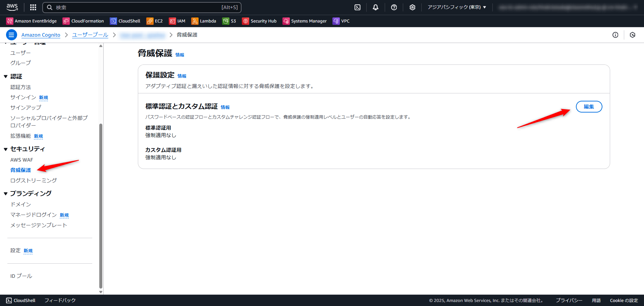Select 脅威保護 in the sidebar
644x306 pixels.
coord(20,170)
